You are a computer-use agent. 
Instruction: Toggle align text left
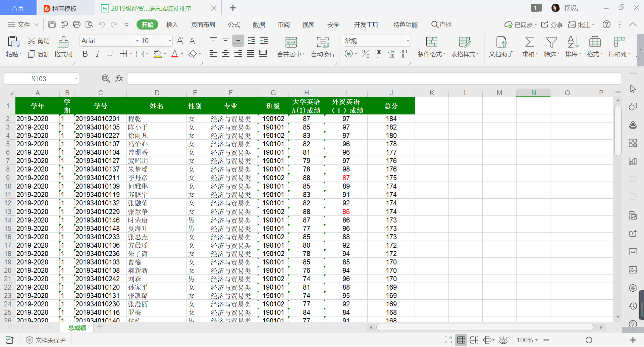tap(213, 54)
